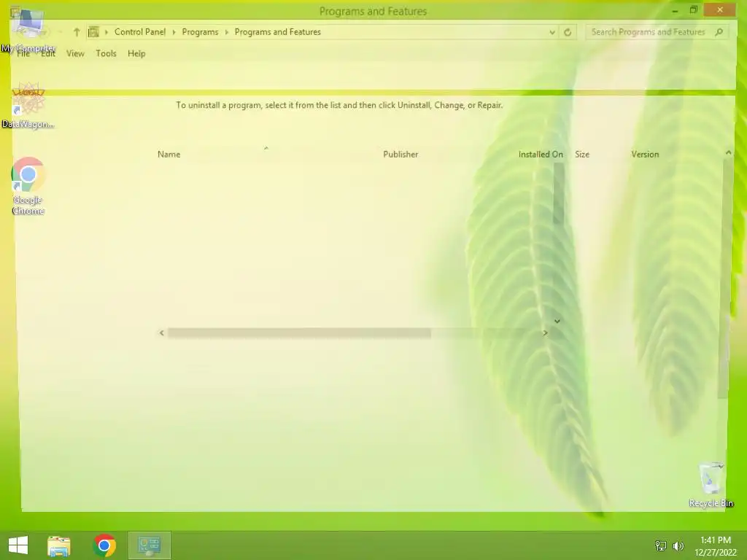Select the My Computer desktop icon
The height and width of the screenshot is (560, 747).
[x=28, y=29]
